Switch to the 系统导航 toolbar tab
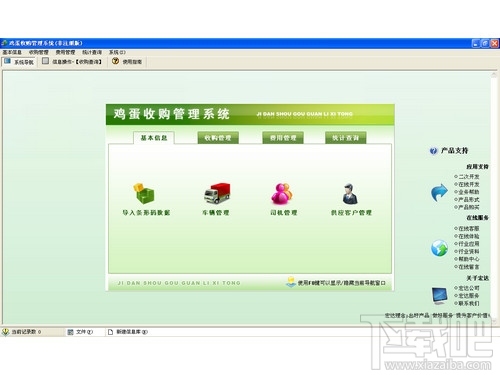500x375 pixels. point(19,62)
